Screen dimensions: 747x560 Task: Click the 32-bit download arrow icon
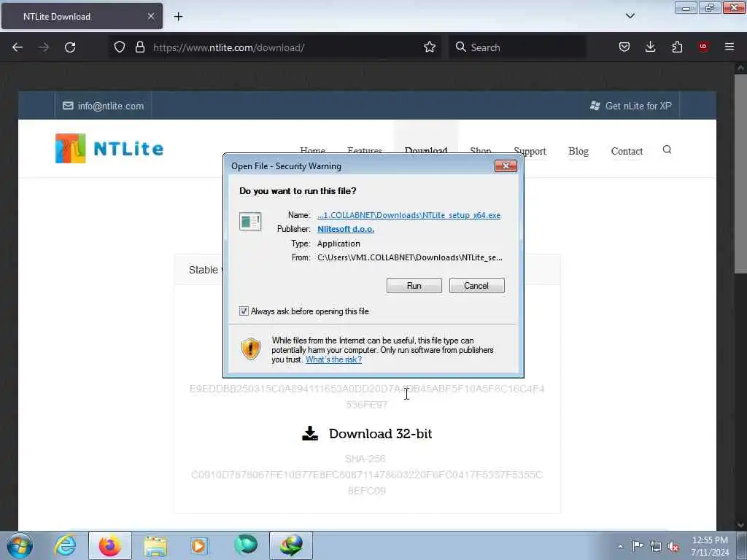click(310, 433)
